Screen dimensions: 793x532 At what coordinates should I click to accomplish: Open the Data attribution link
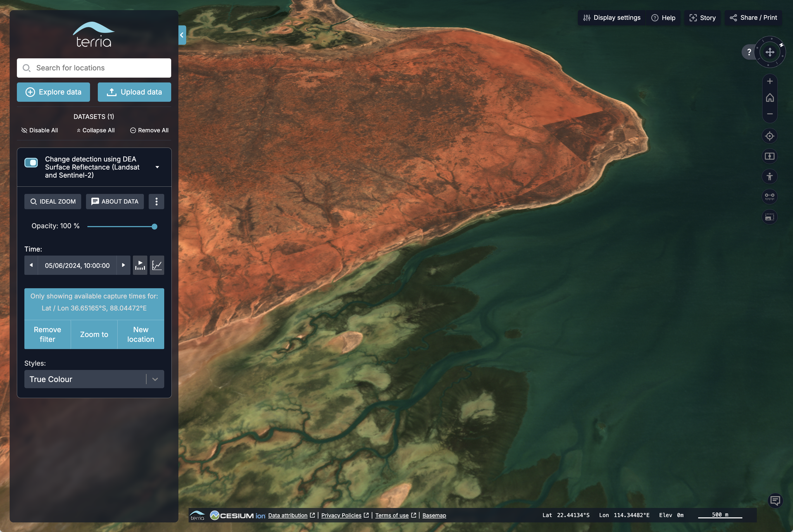(x=288, y=515)
